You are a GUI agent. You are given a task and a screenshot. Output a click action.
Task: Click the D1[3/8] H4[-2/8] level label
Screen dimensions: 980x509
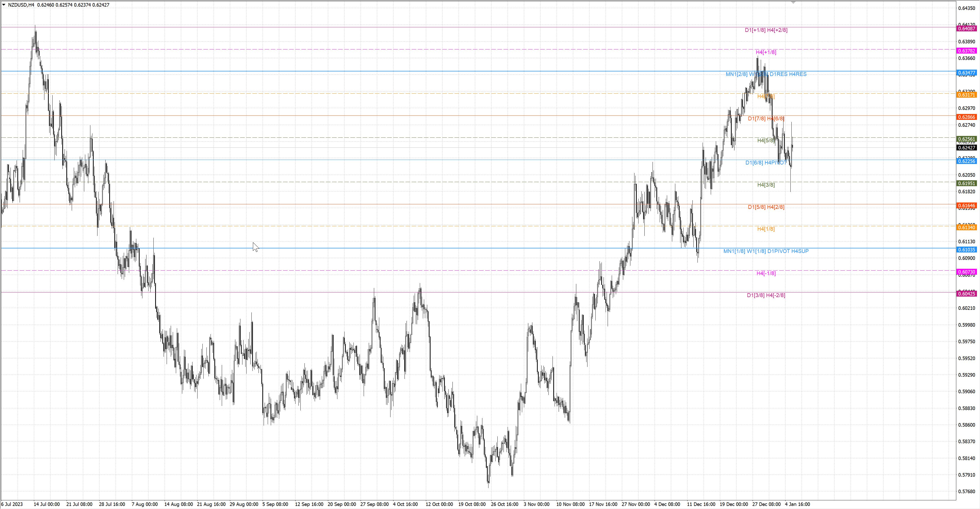766,295
